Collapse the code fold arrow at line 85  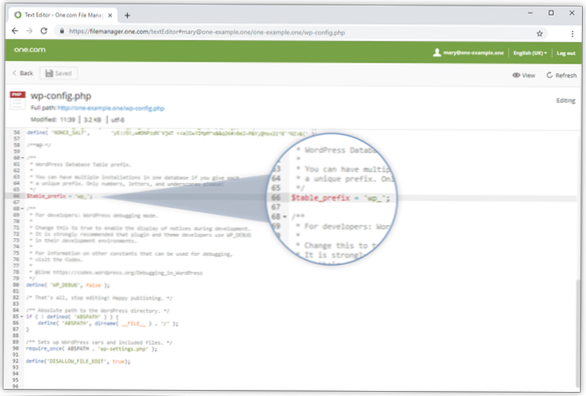[x=22, y=317]
